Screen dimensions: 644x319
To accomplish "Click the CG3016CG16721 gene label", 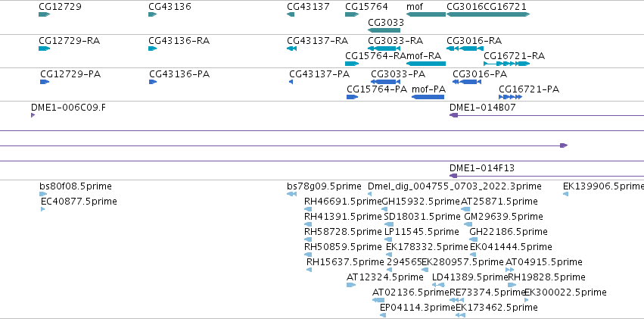I will click(487, 7).
